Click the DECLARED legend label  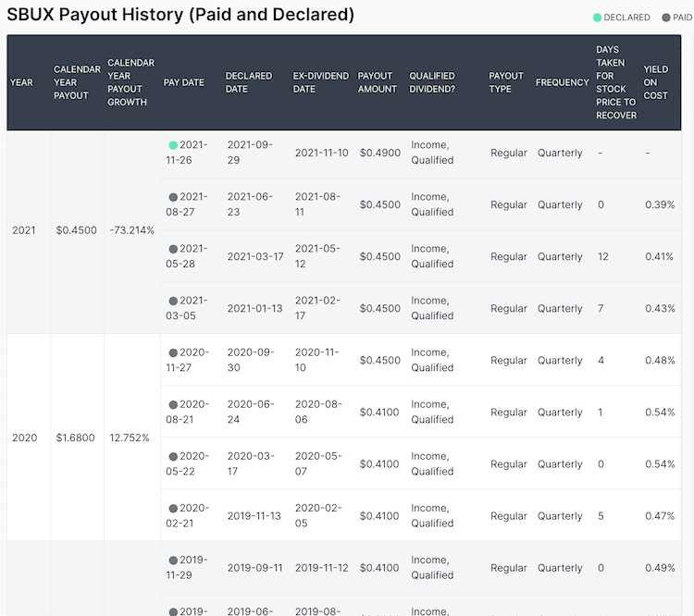pyautogui.click(x=626, y=18)
